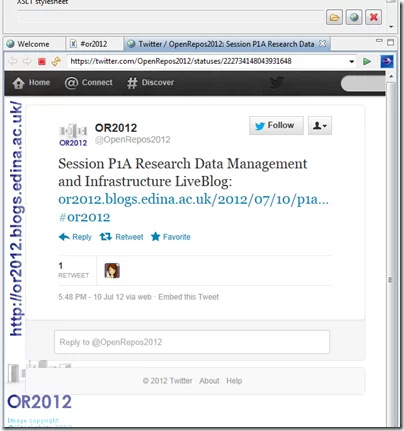Go back with the browser back arrow
Screen dimensions: 404x431
[x=13, y=61]
